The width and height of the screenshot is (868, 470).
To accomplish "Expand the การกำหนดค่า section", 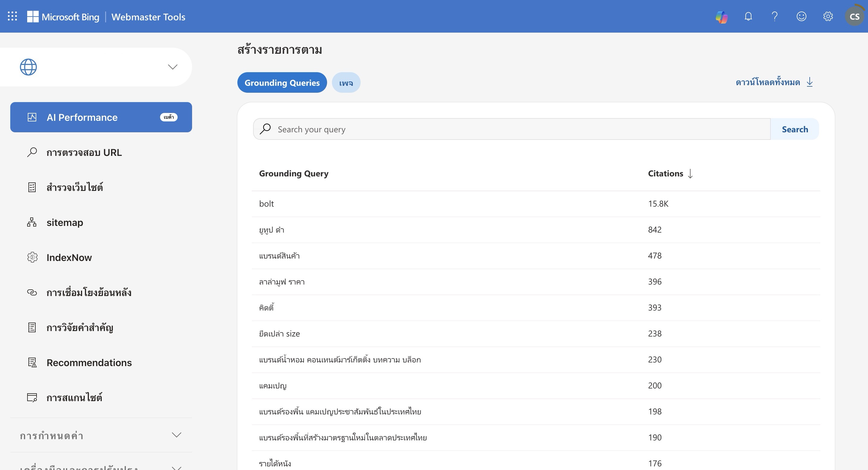I will 176,435.
